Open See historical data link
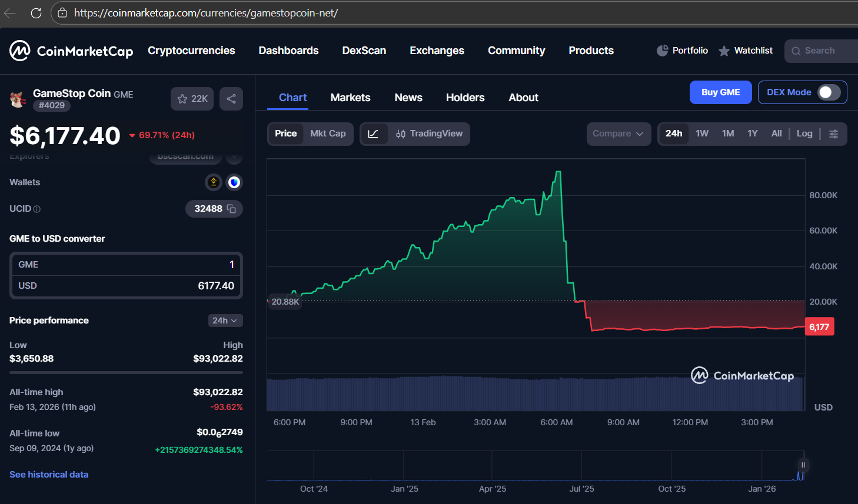The image size is (858, 504). pyautogui.click(x=49, y=475)
